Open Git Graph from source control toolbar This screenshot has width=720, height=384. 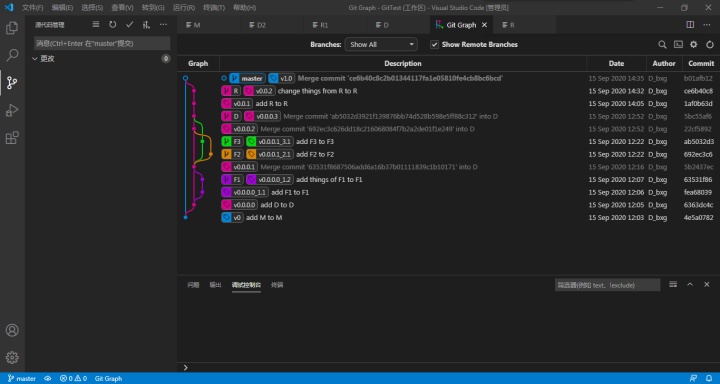[x=146, y=25]
